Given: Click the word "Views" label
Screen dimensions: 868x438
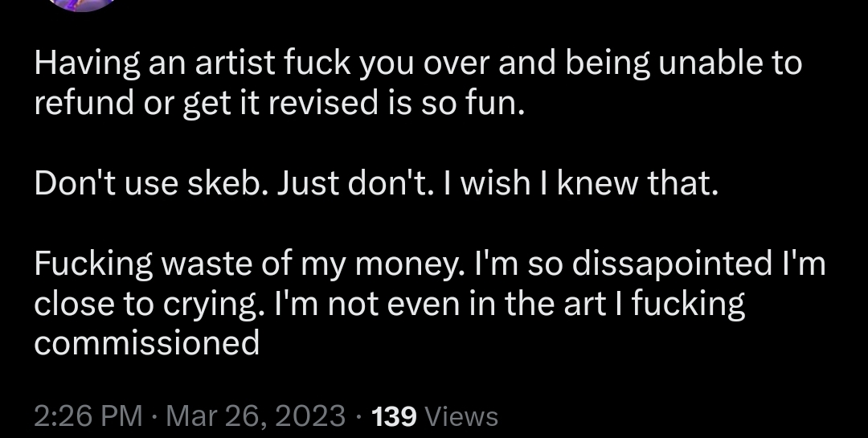Looking at the screenshot, I should pos(464,416).
